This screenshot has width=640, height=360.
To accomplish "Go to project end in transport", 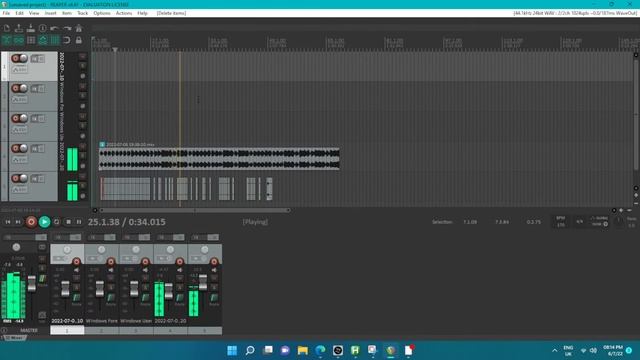I will coord(18,222).
